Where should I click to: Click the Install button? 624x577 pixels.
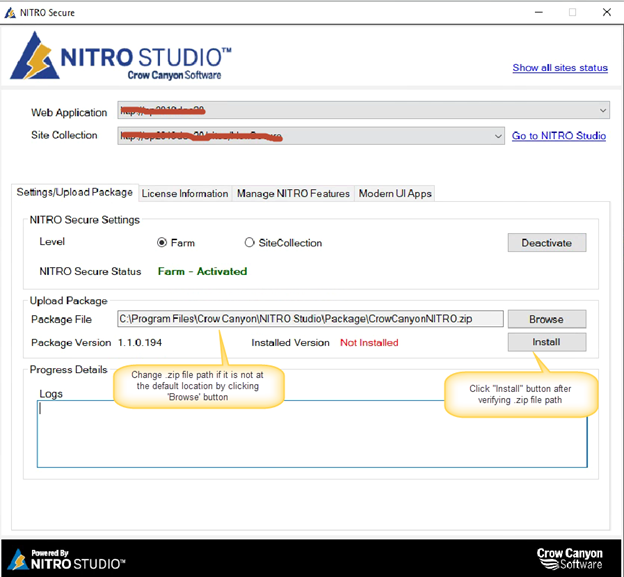click(x=547, y=342)
